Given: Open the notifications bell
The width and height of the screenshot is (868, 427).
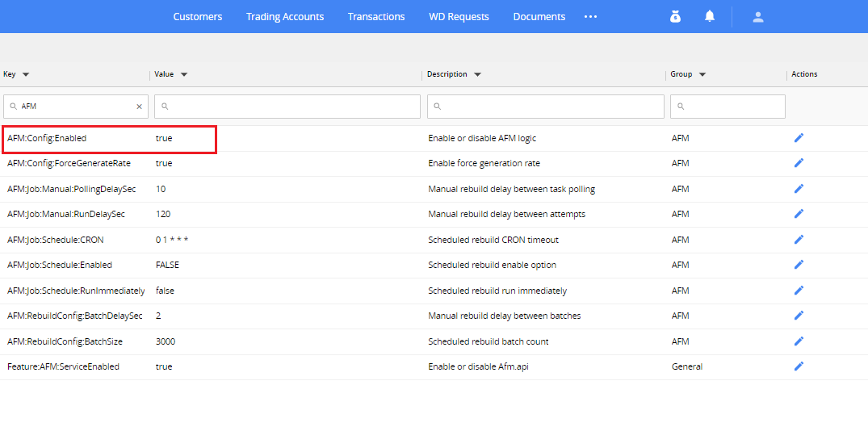Looking at the screenshot, I should [710, 17].
